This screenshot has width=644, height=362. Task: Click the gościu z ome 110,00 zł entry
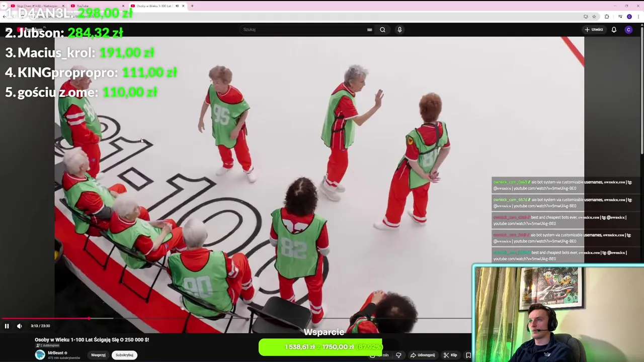click(81, 93)
